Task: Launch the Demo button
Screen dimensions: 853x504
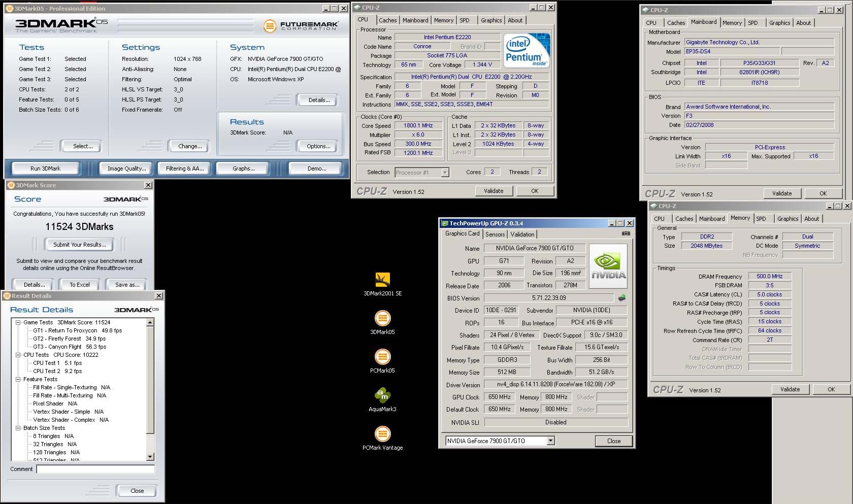Action: (317, 169)
